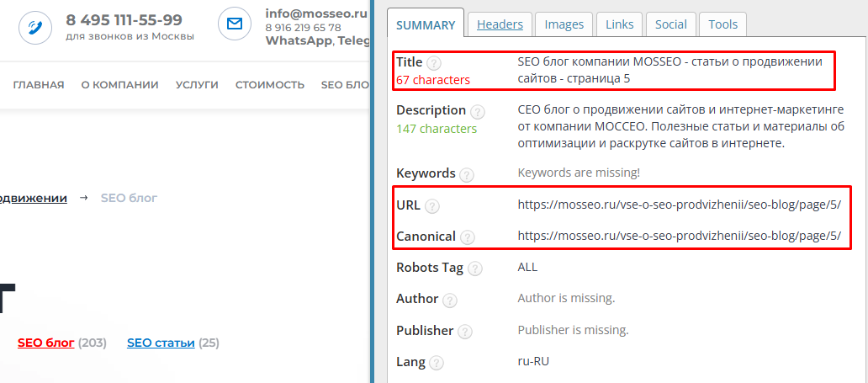Select the Links tab

click(620, 24)
